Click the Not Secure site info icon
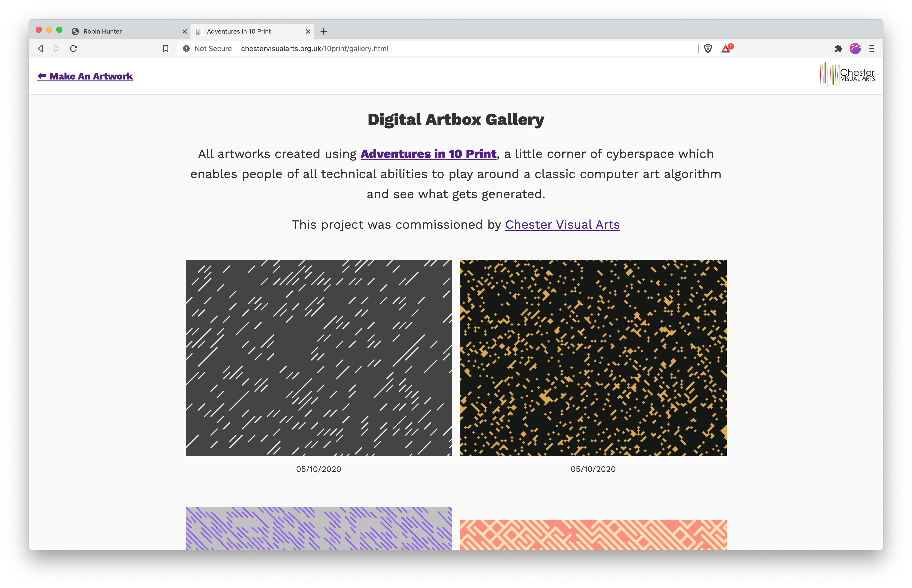 click(x=186, y=49)
